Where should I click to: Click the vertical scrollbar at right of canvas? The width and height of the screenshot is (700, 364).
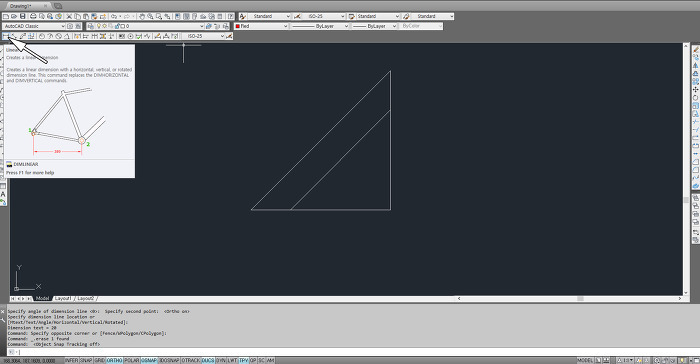(686, 169)
